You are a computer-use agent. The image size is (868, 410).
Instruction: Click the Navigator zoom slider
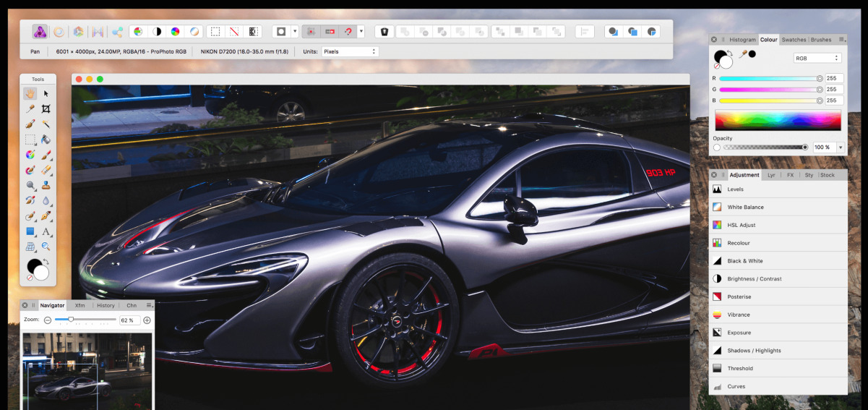(x=86, y=320)
